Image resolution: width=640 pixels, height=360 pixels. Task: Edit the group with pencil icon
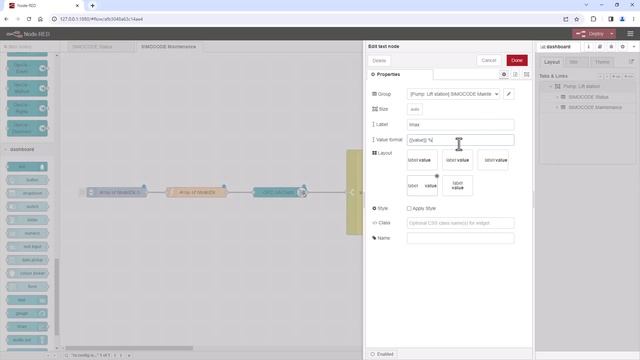509,94
